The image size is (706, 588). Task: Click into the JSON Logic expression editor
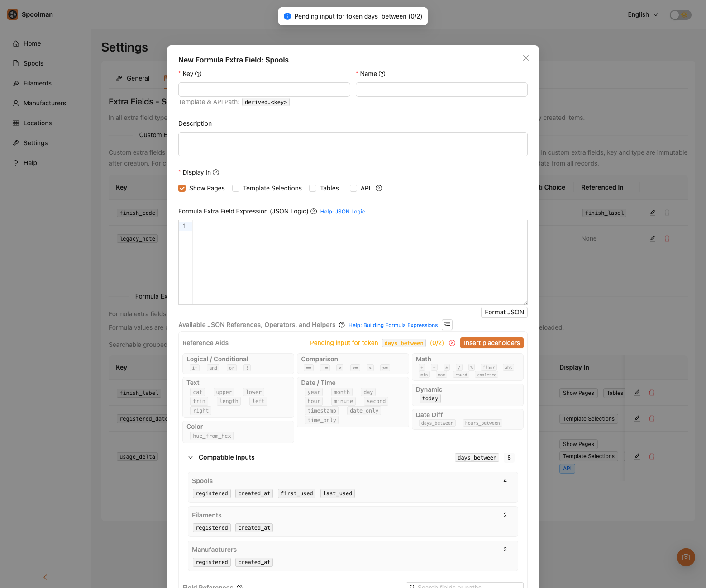360,262
